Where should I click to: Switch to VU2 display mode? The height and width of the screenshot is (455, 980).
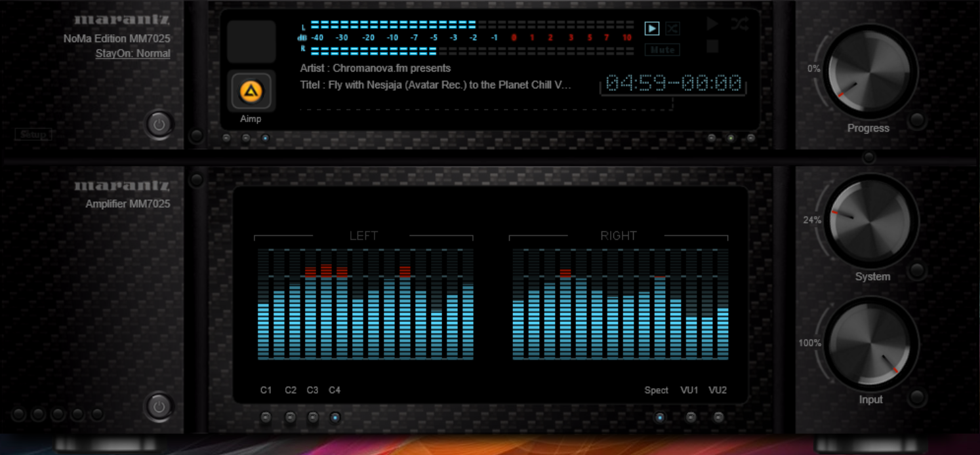coord(719,417)
